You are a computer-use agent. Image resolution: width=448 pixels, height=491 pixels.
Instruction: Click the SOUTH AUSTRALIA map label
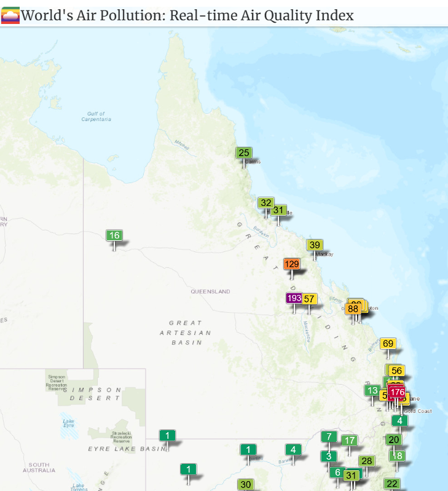pyautogui.click(x=39, y=468)
